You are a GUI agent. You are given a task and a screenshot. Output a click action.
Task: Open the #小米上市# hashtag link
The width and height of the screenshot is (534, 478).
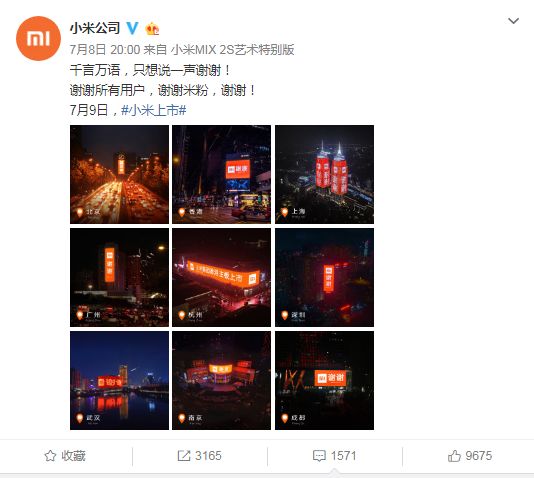pyautogui.click(x=154, y=110)
